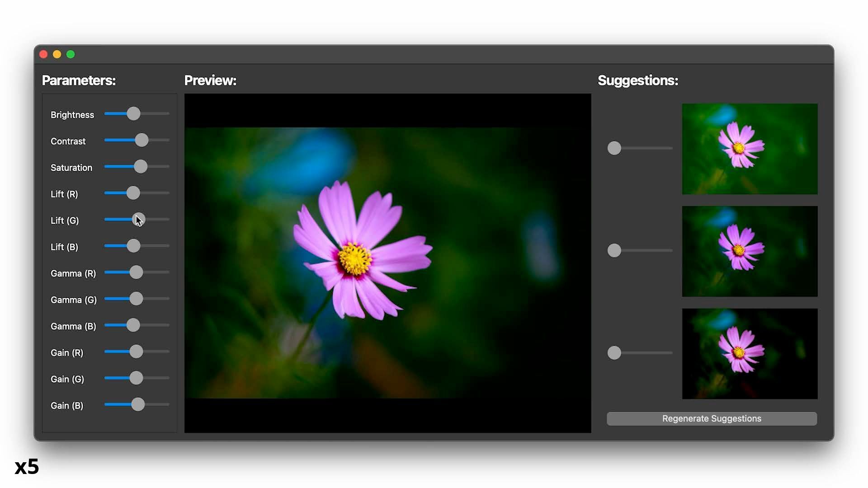Click the Brightness slider knob

pos(133,114)
